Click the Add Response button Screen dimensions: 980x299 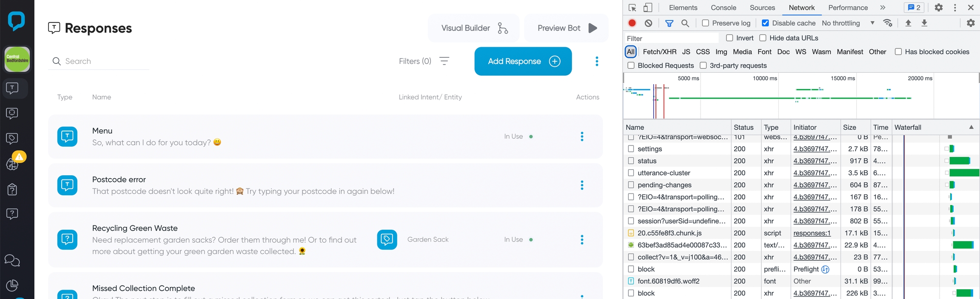[523, 61]
